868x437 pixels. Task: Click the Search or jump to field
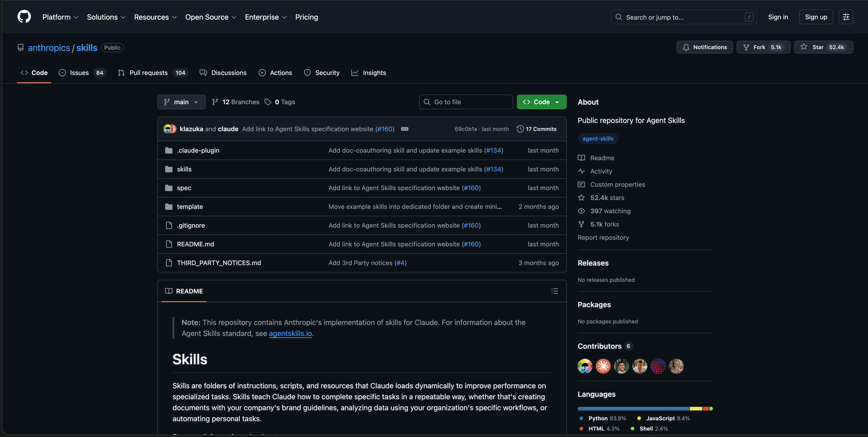click(684, 17)
